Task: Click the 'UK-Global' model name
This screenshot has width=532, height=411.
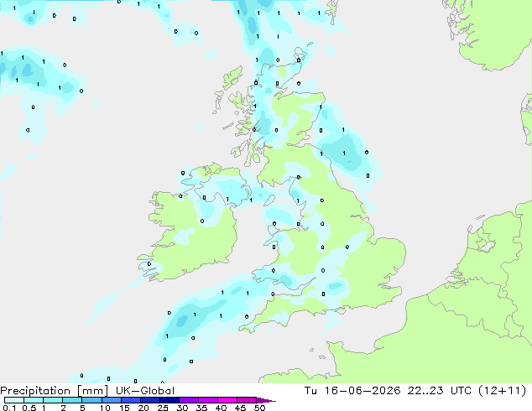Action: (x=145, y=391)
